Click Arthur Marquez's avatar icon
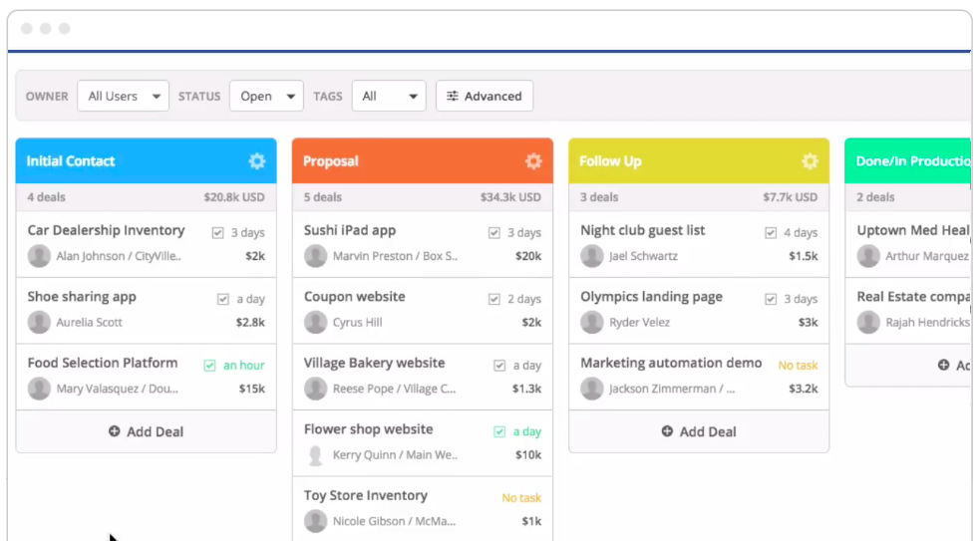Viewport: 980px width, 541px height. (868, 256)
